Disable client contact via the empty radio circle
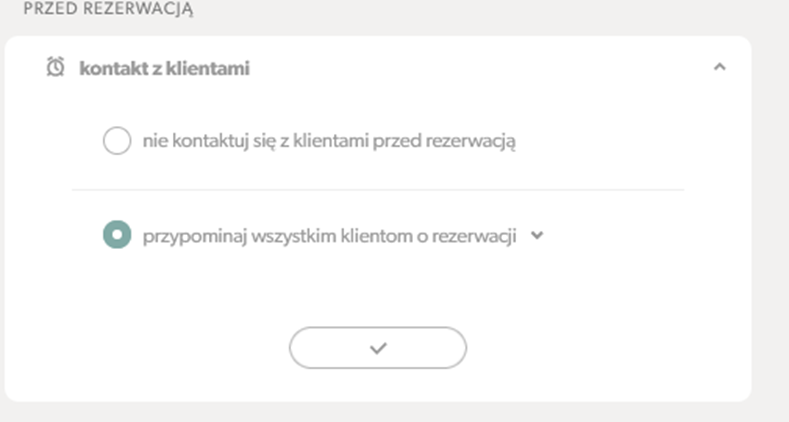789x422 pixels. pos(117,140)
